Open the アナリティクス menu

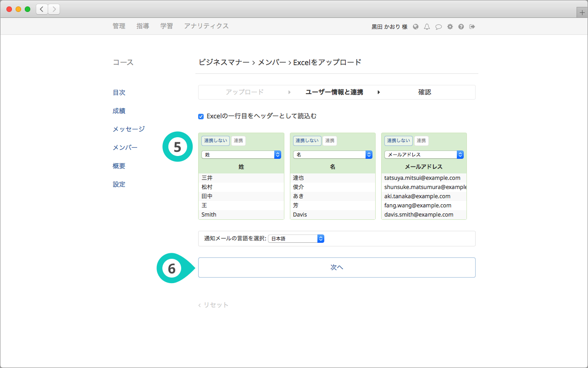[x=206, y=26]
